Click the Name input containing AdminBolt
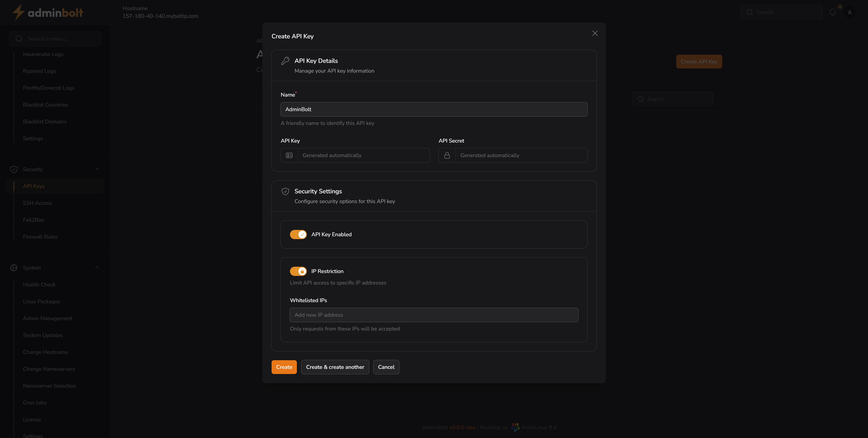 coord(434,109)
